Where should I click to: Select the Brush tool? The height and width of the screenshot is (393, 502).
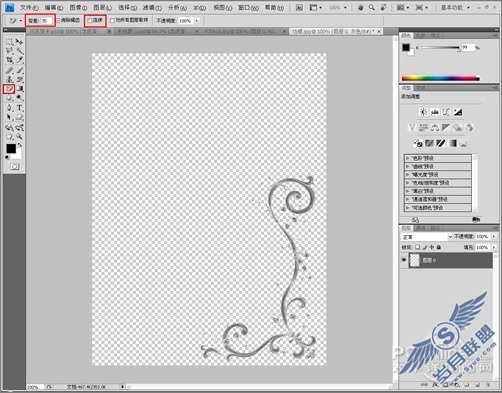19,70
